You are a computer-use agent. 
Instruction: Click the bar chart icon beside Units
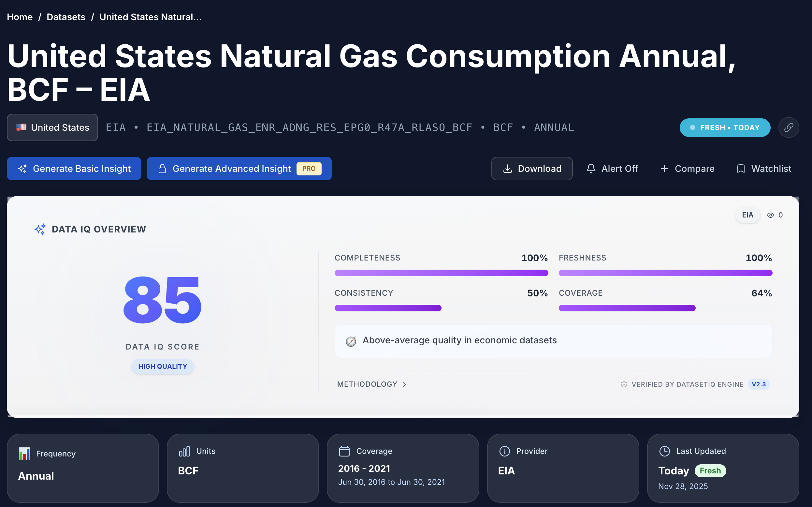(x=184, y=451)
